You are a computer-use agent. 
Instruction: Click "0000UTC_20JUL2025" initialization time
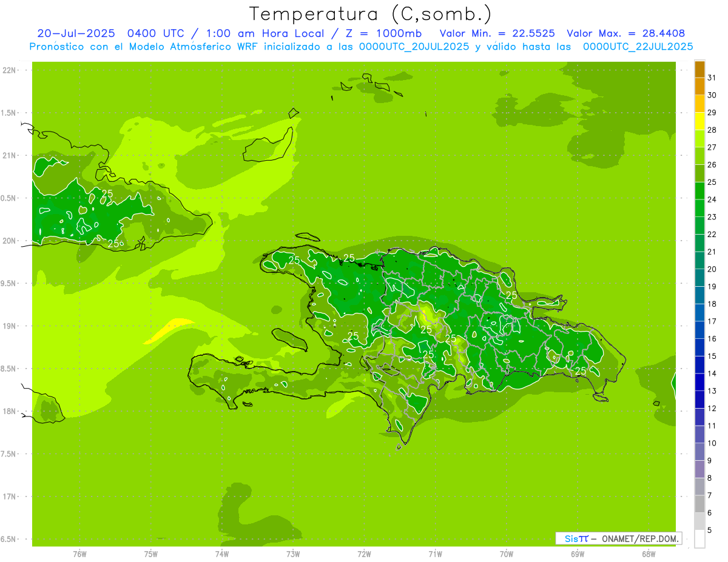414,46
